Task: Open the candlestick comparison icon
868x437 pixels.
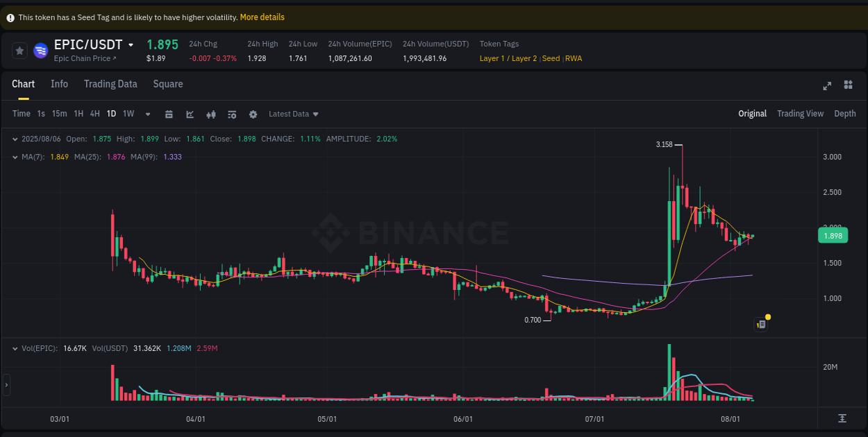Action: tap(211, 114)
